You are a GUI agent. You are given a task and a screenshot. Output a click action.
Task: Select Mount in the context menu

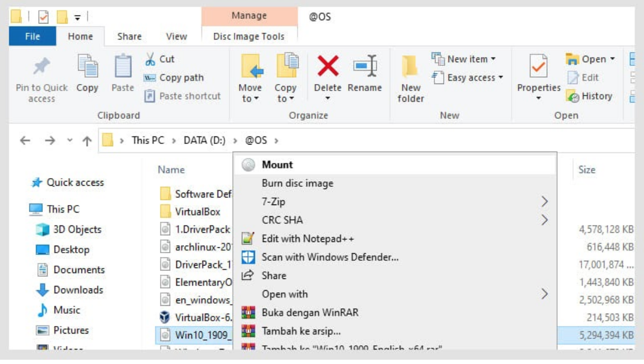[x=395, y=165]
